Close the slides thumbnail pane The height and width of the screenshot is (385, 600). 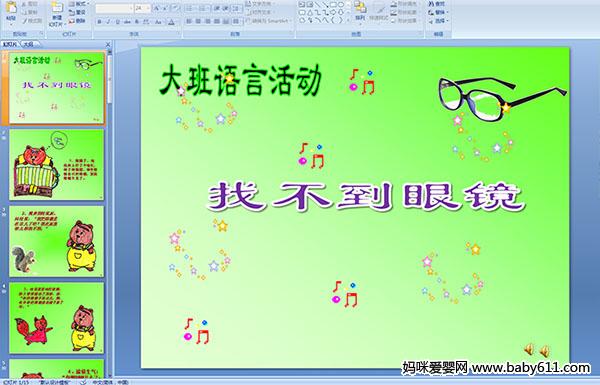[x=108, y=44]
